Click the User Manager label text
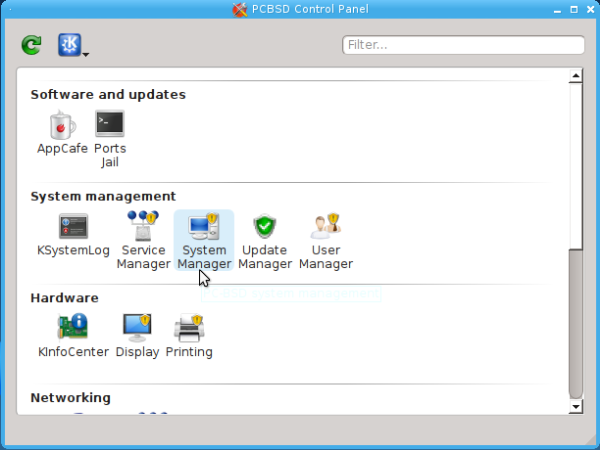 tap(326, 257)
